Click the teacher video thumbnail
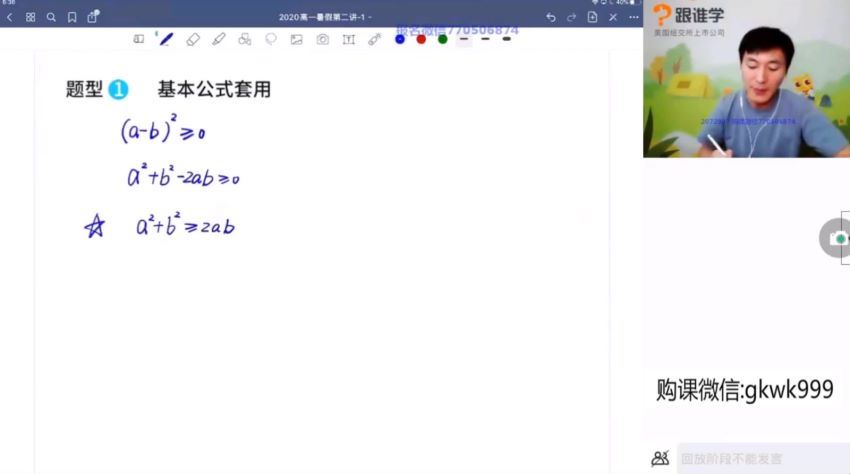 point(746,79)
